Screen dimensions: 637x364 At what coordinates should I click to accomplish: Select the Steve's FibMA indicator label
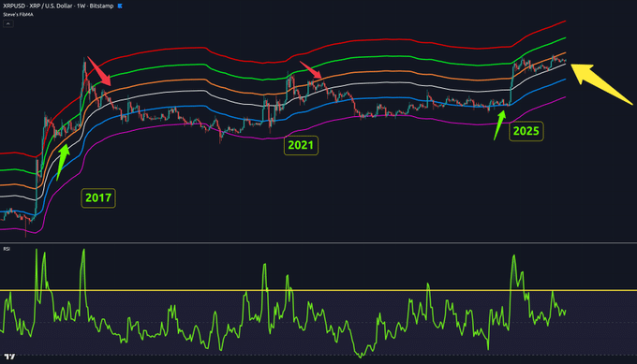(x=19, y=15)
